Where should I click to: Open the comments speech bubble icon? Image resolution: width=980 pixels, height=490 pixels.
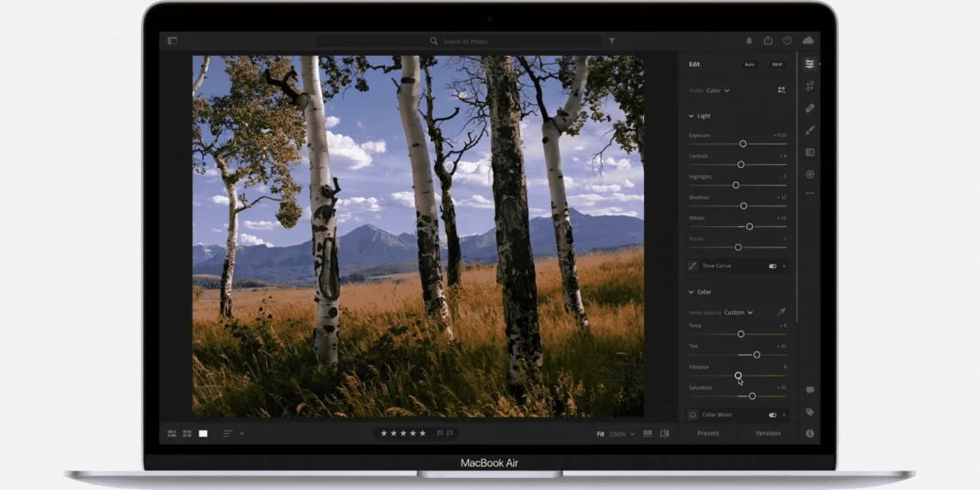(x=810, y=390)
